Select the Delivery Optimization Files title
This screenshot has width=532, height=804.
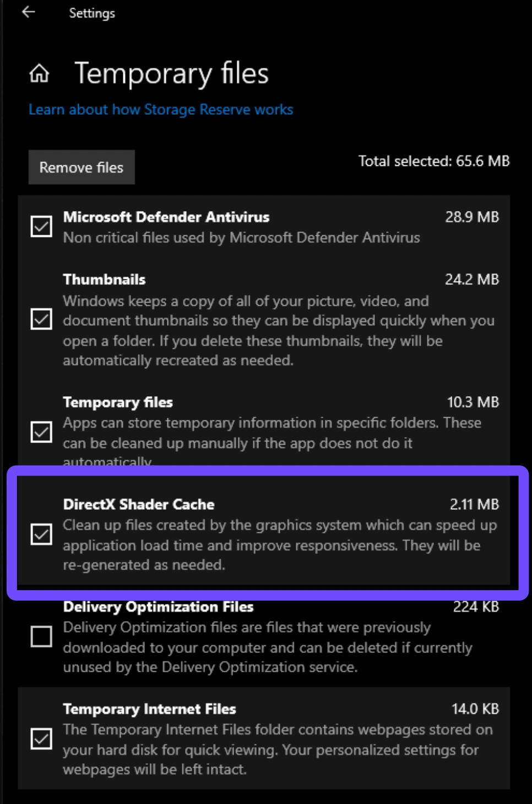click(158, 607)
